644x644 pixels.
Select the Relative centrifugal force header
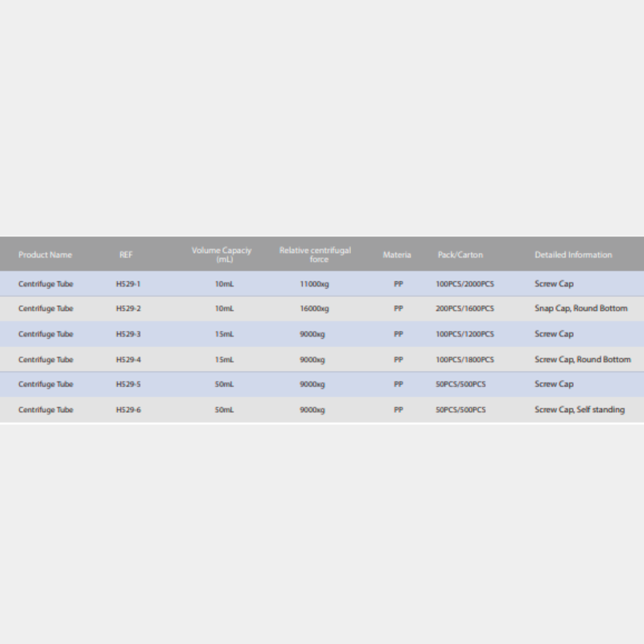tap(315, 254)
